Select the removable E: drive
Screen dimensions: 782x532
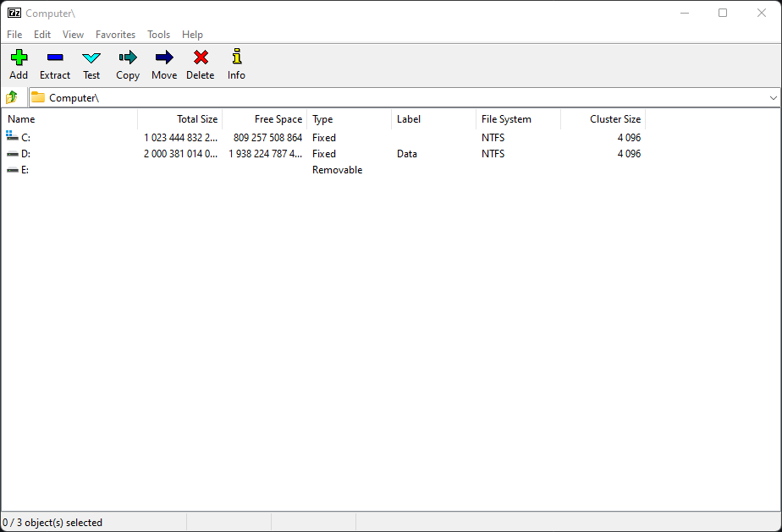(25, 170)
